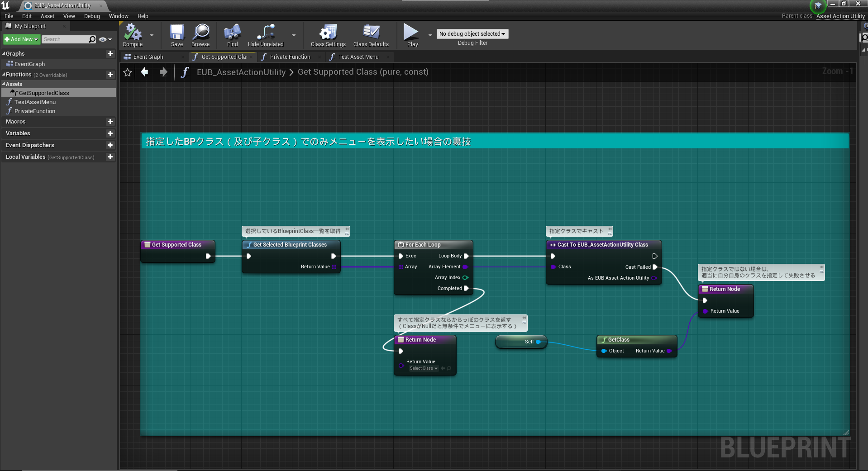The height and width of the screenshot is (471, 868).
Task: Open parent class Asset Action Utility link
Action: [840, 16]
